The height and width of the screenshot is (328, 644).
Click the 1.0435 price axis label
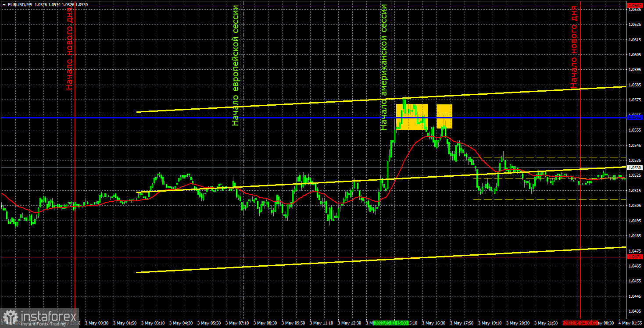(x=635, y=311)
